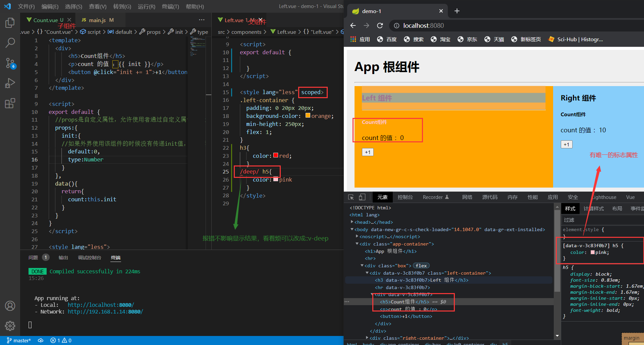
Task: Click the 过滤 styles filter field
Action: click(x=602, y=220)
